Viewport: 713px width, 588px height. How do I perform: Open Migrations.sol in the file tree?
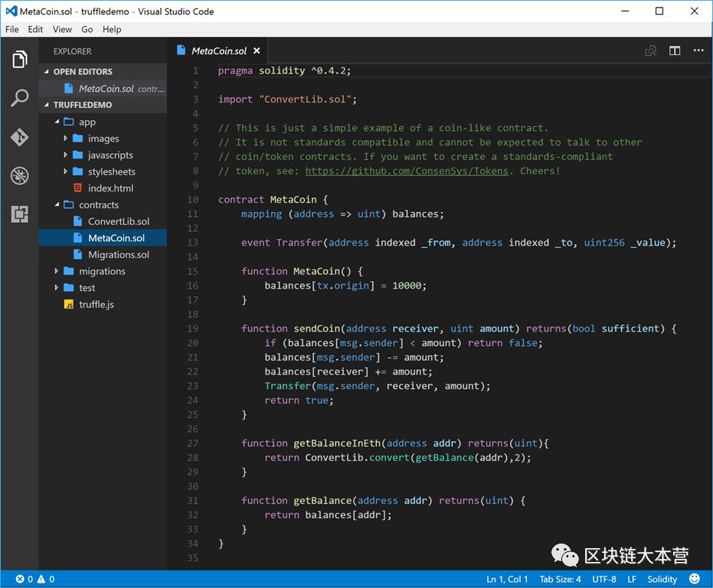118,255
